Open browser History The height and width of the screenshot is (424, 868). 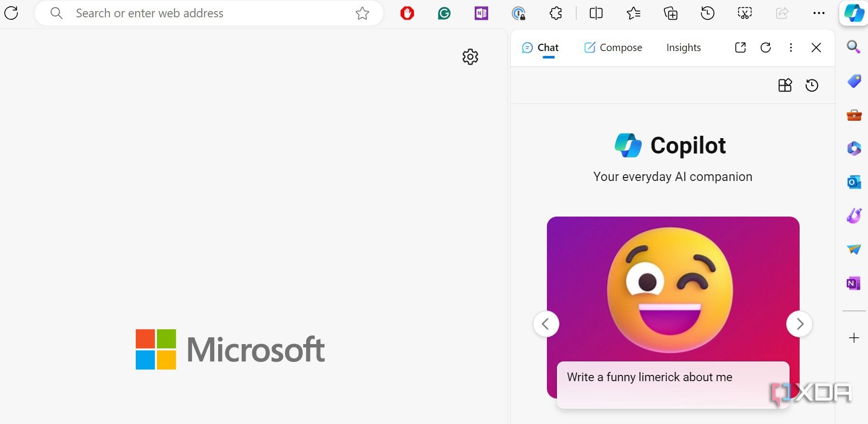coord(708,13)
